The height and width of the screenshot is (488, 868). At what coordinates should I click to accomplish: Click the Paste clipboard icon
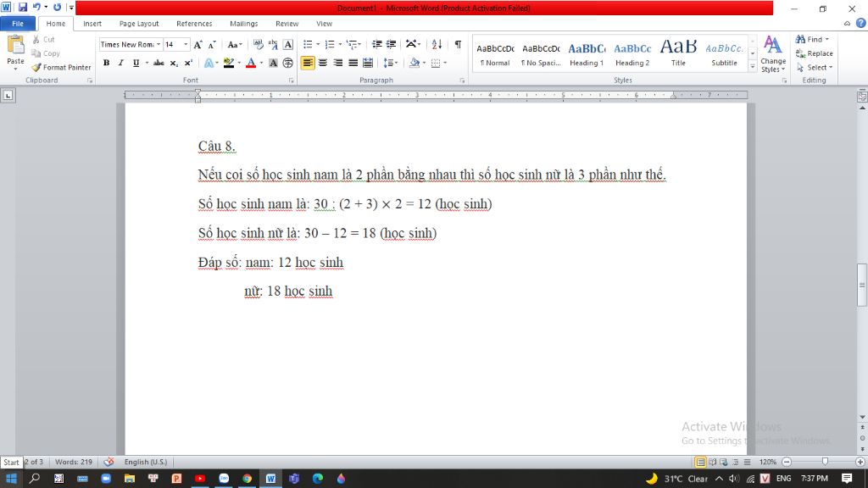[x=15, y=44]
